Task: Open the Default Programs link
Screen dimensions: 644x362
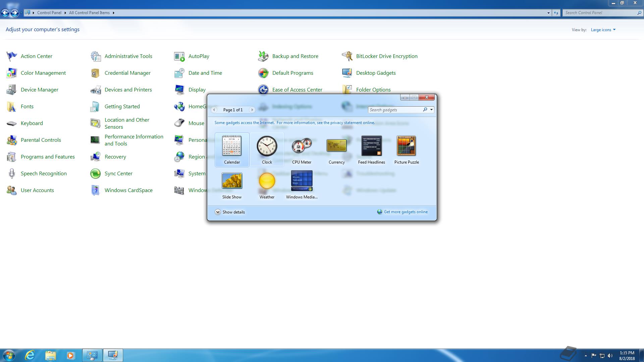Action: (x=292, y=73)
